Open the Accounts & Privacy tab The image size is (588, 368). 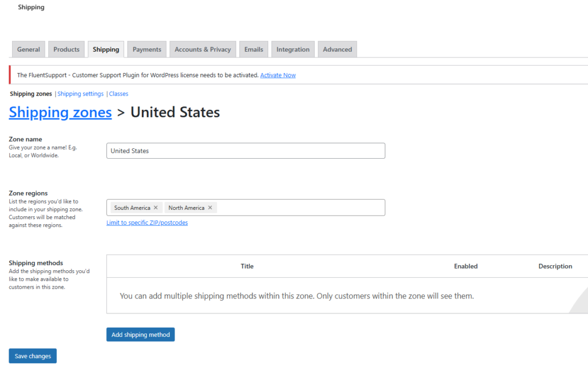coord(203,49)
